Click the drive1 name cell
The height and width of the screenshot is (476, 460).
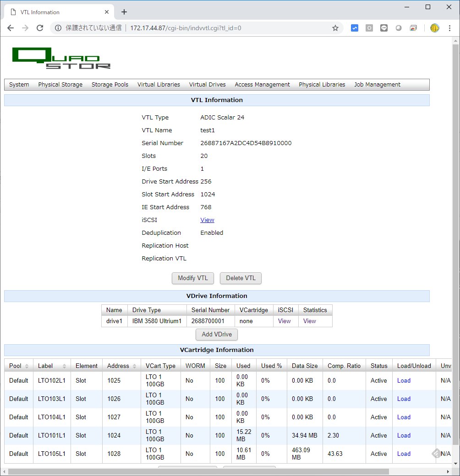point(114,321)
